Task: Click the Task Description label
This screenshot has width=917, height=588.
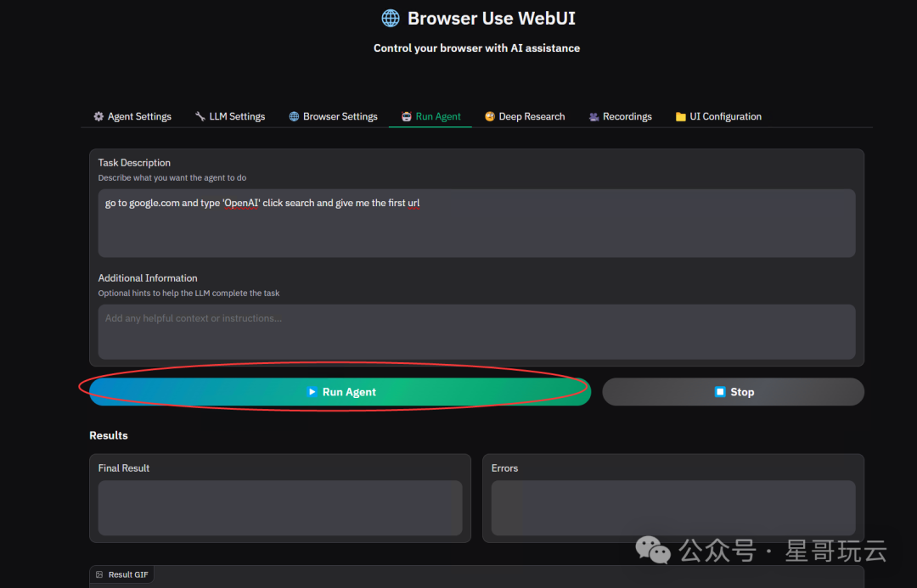Action: [134, 163]
